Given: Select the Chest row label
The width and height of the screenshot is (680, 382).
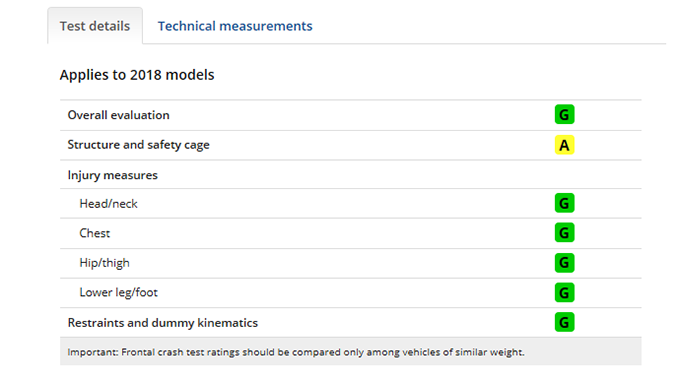Looking at the screenshot, I should [x=95, y=233].
